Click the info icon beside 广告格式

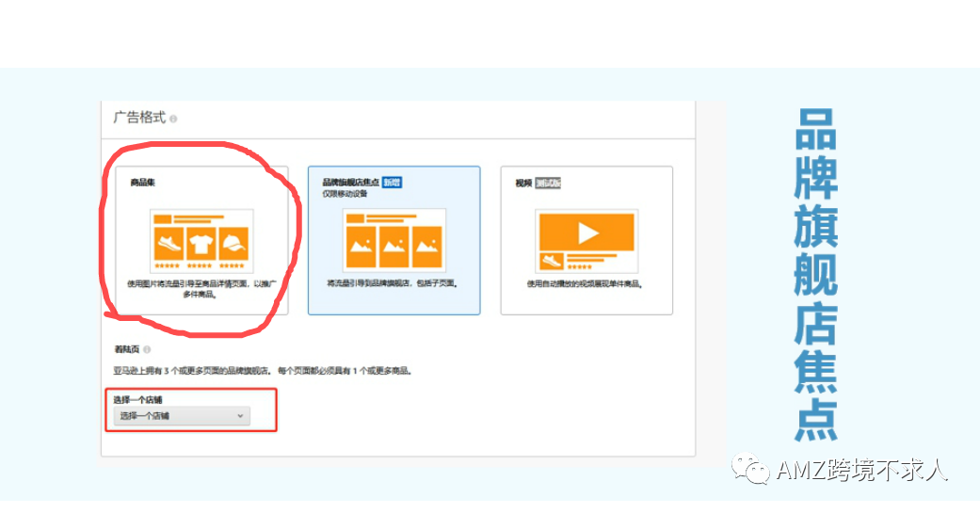click(x=173, y=120)
